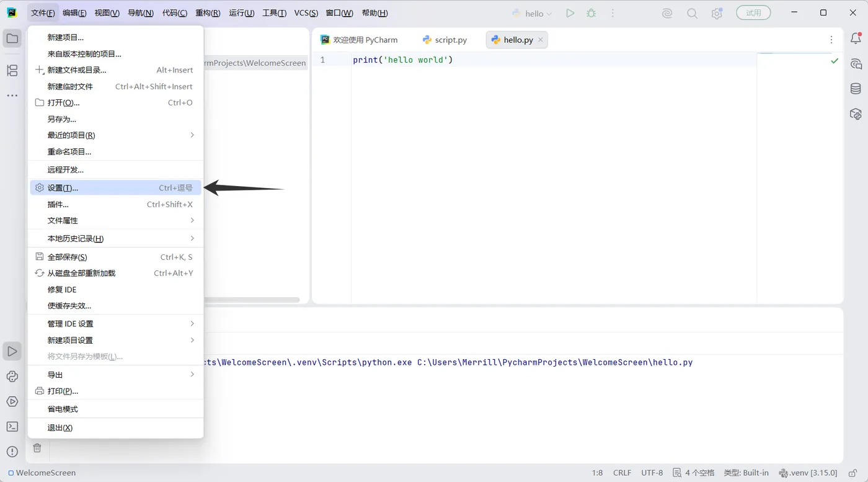Toggle 省电模式 in the File menu

(115, 409)
